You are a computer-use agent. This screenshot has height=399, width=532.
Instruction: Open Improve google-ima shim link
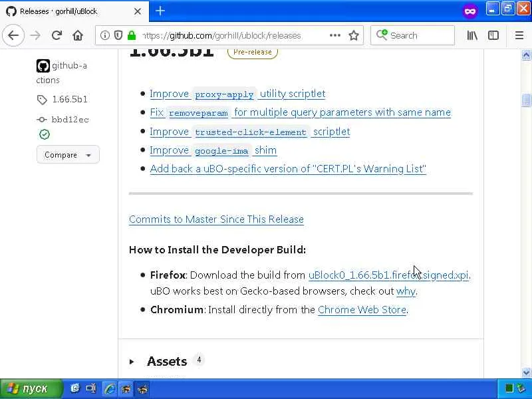click(213, 150)
